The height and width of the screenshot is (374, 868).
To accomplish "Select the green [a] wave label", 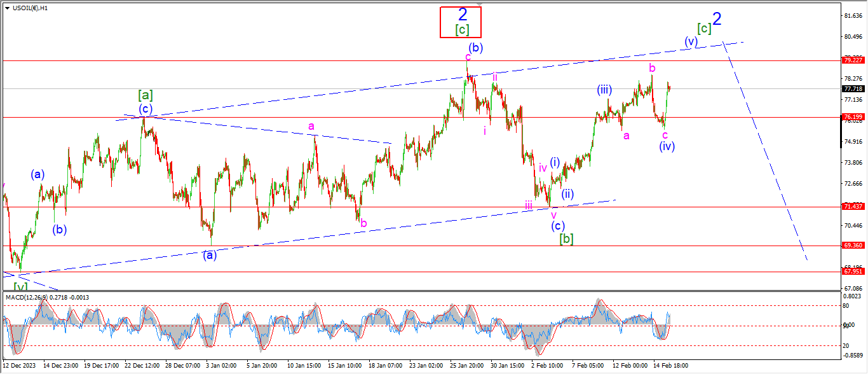I will (x=145, y=95).
